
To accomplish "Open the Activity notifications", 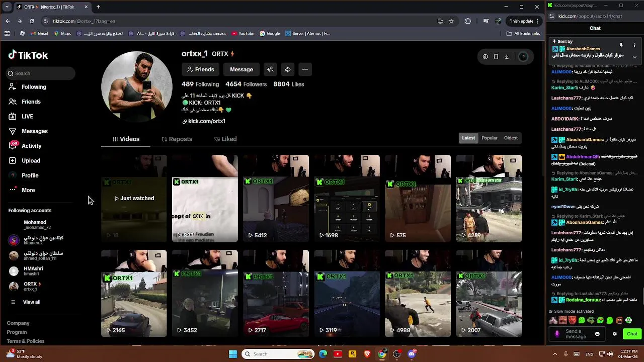I will [x=25, y=146].
